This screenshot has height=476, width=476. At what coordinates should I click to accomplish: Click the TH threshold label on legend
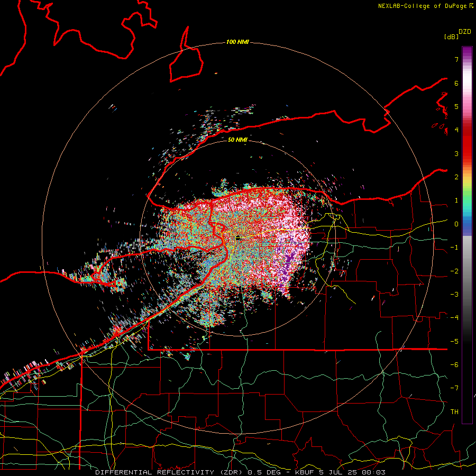(x=454, y=412)
